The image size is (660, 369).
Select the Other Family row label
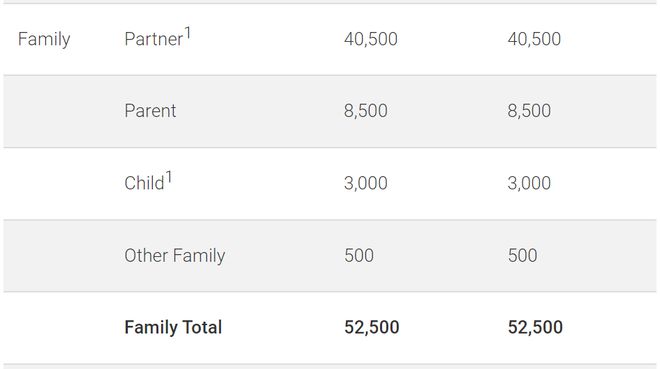coord(175,256)
